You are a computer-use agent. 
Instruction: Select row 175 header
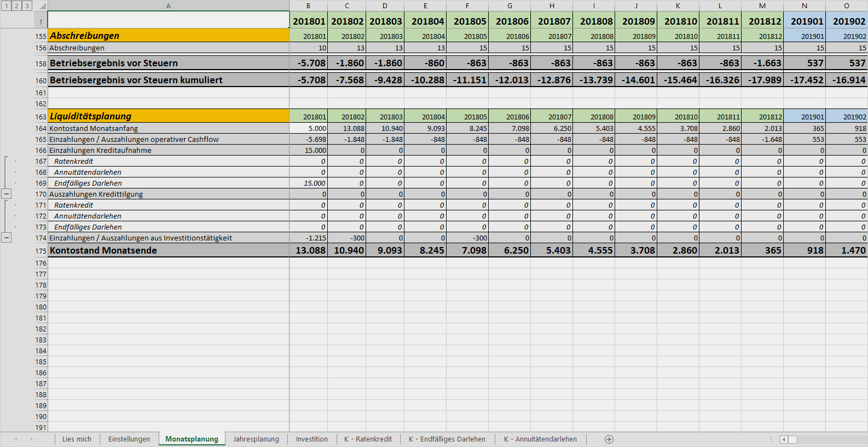pos(40,251)
